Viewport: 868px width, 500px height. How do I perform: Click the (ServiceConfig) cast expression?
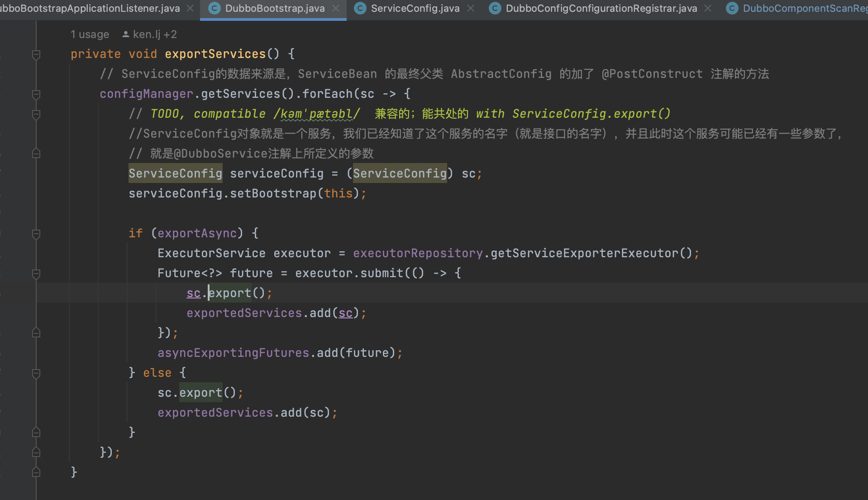pos(400,174)
